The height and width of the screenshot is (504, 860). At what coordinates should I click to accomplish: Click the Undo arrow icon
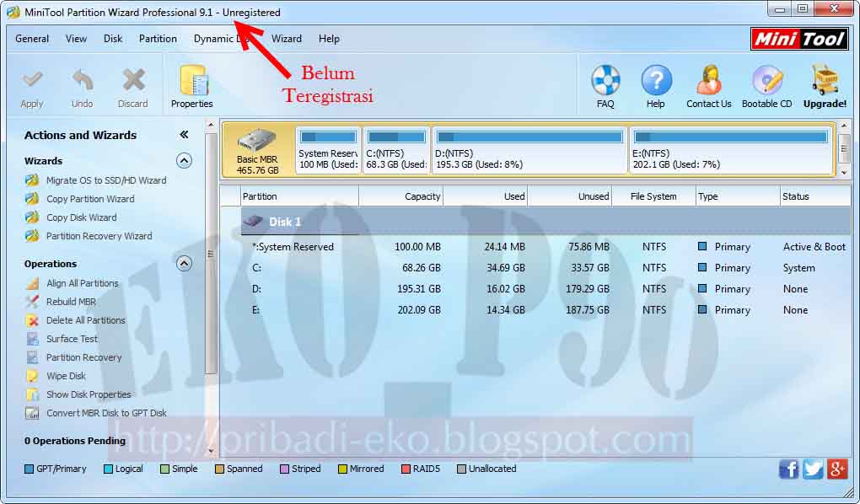coord(83,81)
